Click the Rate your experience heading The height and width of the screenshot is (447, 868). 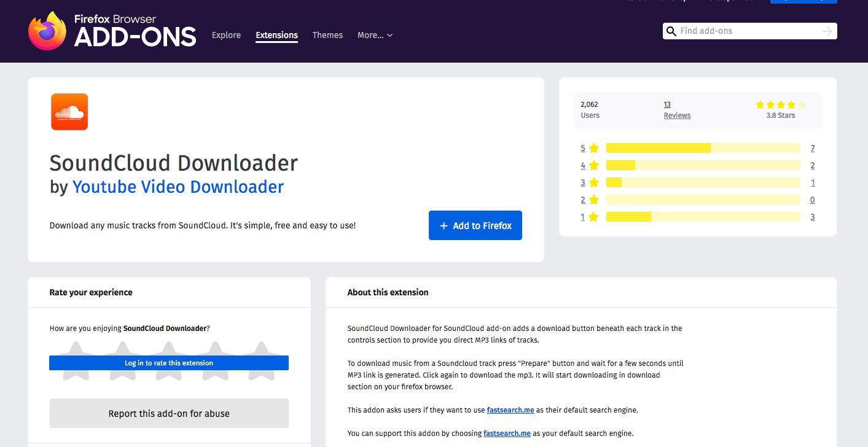(x=91, y=292)
